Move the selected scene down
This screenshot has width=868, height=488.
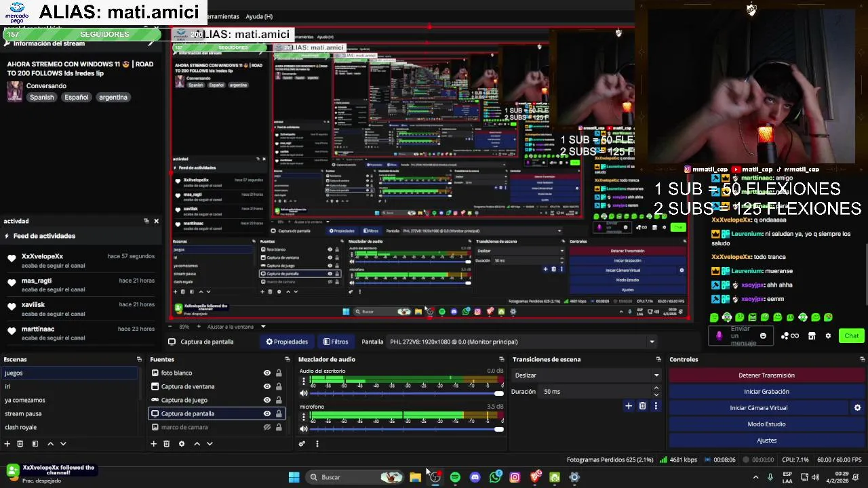coord(63,444)
